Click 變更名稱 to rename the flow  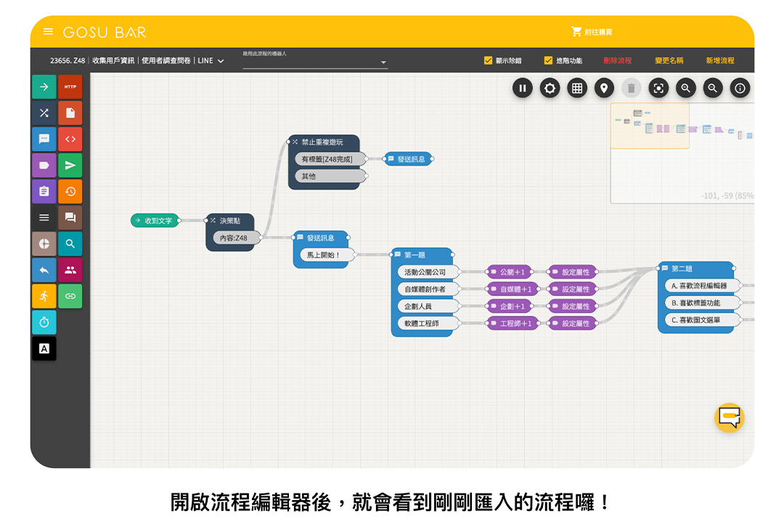pyautogui.click(x=669, y=60)
